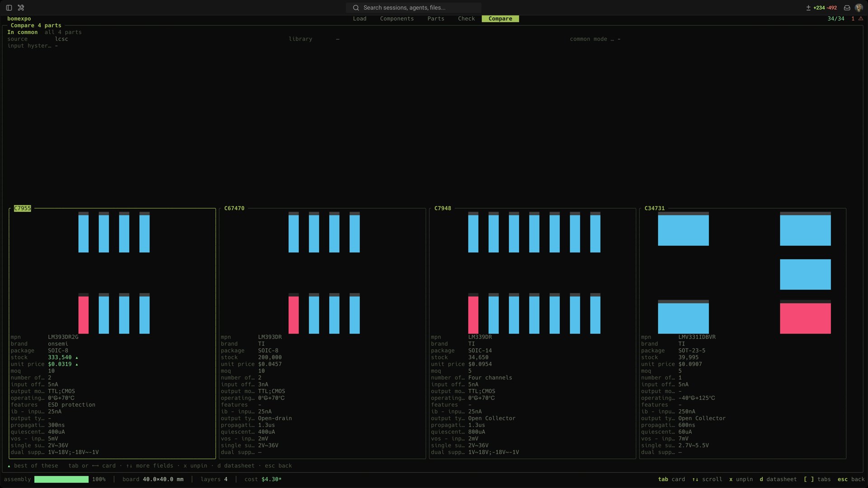Click the scroll hint in status bar

pyautogui.click(x=707, y=479)
